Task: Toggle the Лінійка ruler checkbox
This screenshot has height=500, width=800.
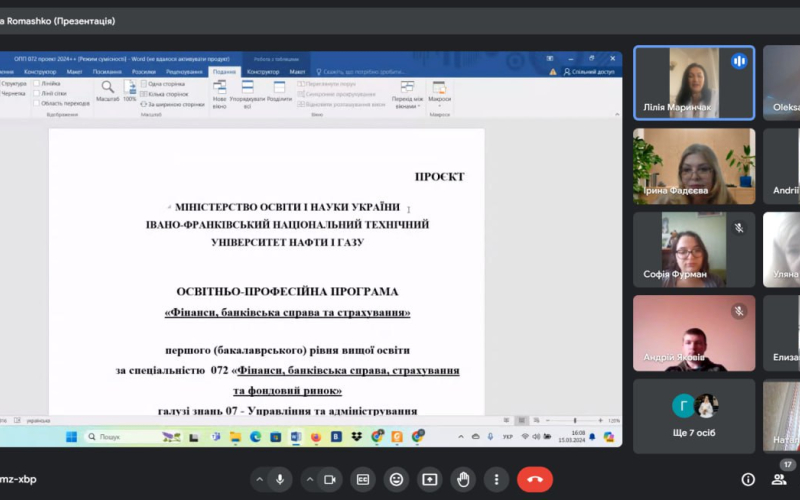Action: click(47, 83)
